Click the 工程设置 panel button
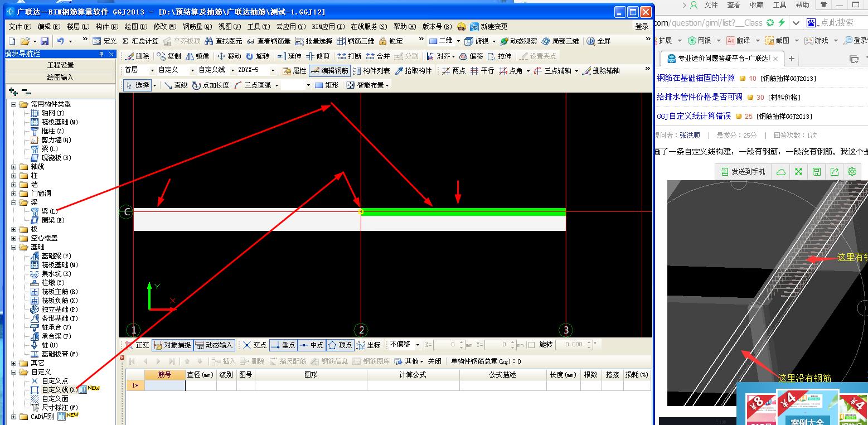The height and width of the screenshot is (425, 868). (60, 65)
